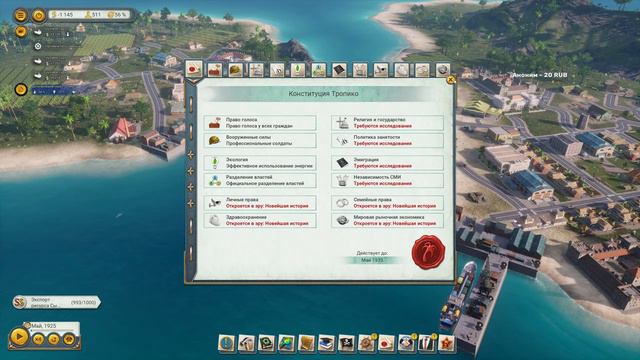Open the build menu hammer icon
This screenshot has width=640, height=360.
pos(247,343)
